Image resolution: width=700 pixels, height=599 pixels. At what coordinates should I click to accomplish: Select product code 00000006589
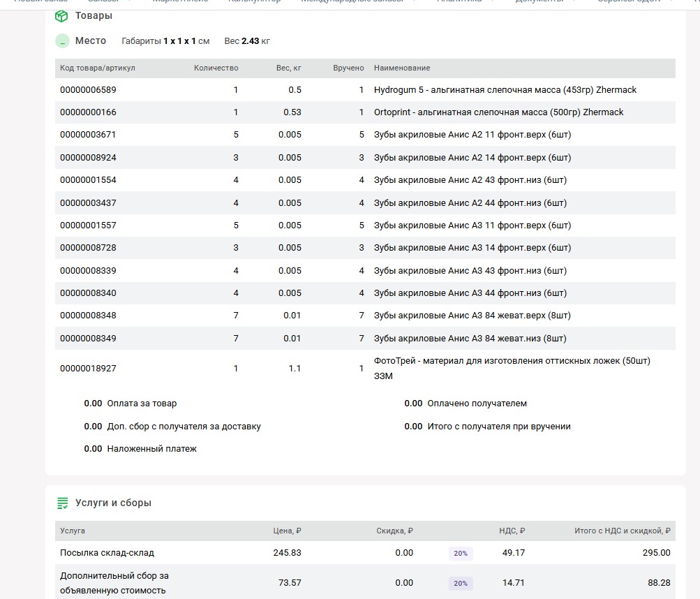88,90
